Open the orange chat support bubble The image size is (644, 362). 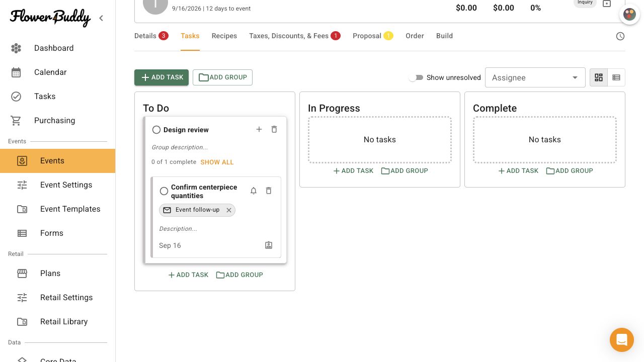pyautogui.click(x=622, y=340)
